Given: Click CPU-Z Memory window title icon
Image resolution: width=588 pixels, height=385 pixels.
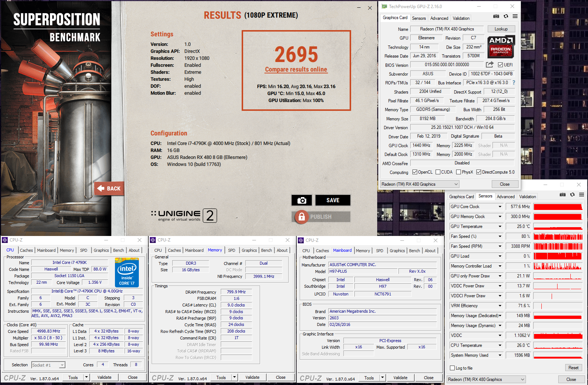Looking at the screenshot, I should [153, 240].
